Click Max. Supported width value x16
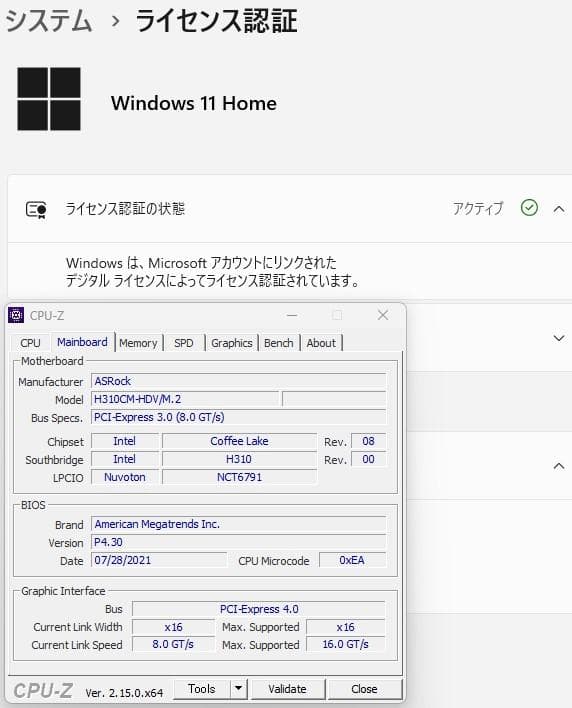572x708 pixels. tap(346, 627)
